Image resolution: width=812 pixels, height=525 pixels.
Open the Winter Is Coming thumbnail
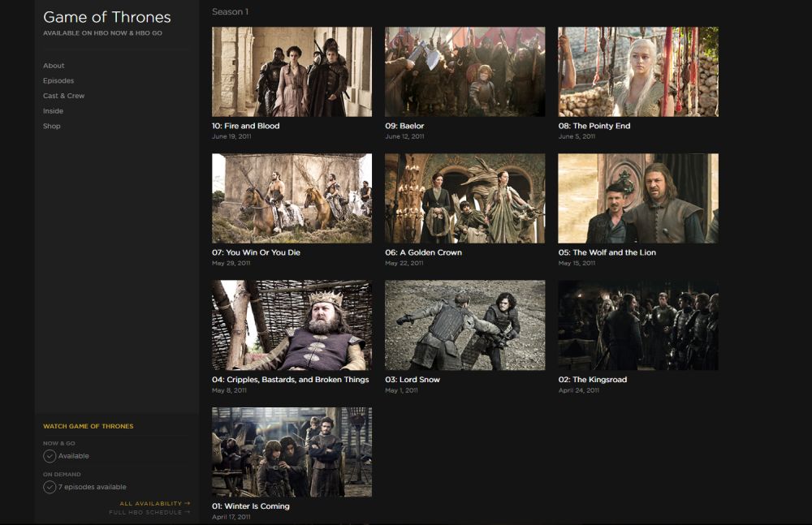292,452
